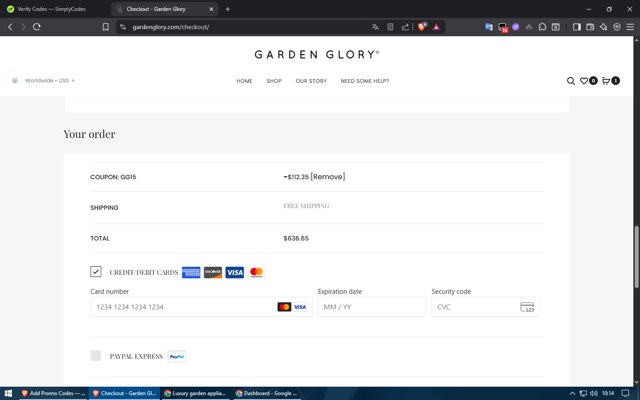Screen dimensions: 640x400
Task: Open a new browser tab with plus
Action: (x=228, y=9)
